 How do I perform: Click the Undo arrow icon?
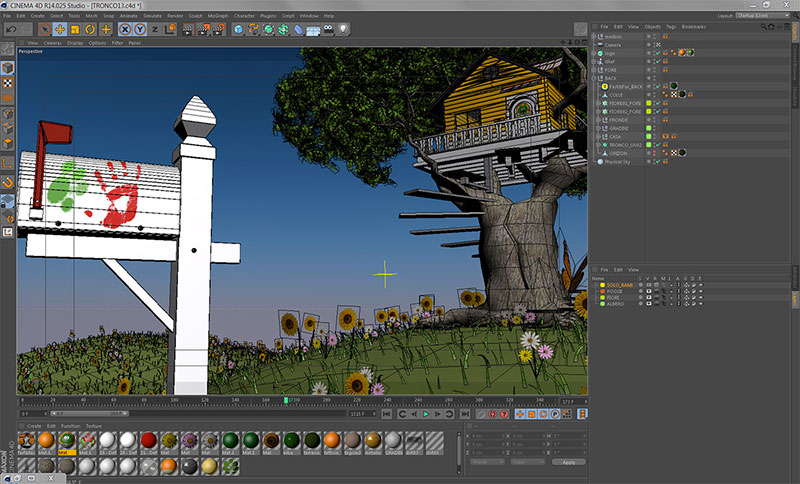pyautogui.click(x=11, y=29)
